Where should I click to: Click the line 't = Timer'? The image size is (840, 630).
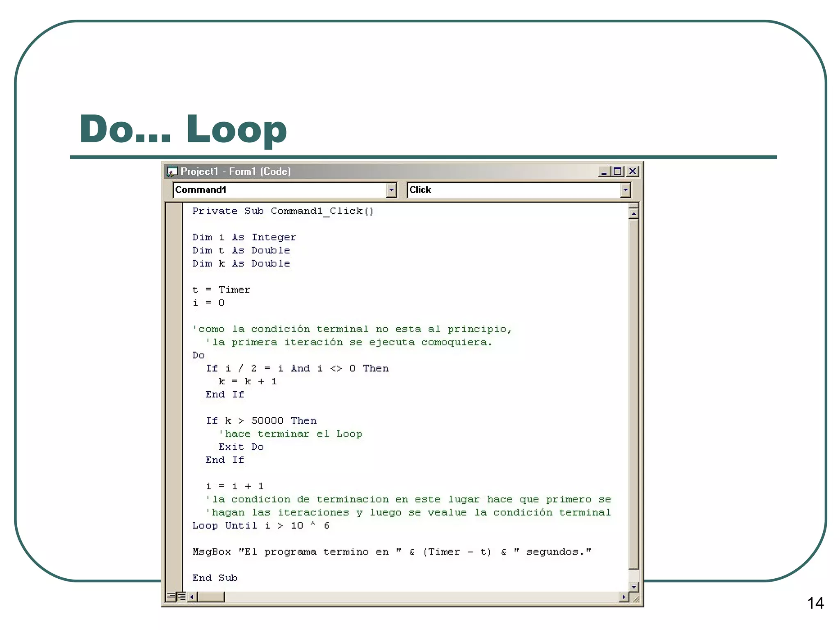click(221, 290)
